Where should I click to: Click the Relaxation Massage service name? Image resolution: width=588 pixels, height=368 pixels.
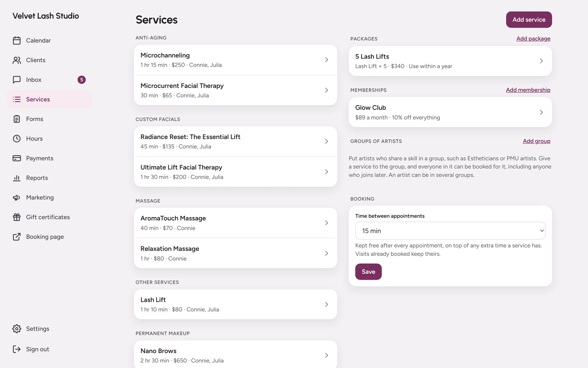click(x=170, y=249)
